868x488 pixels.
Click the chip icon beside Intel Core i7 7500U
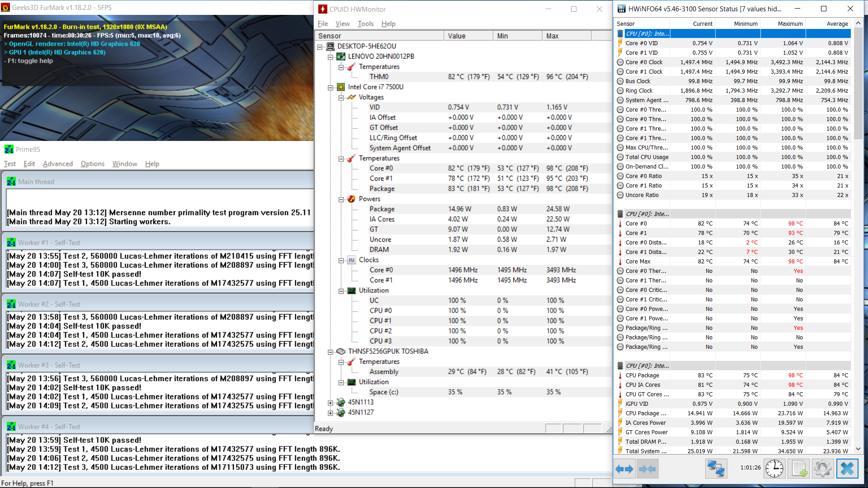pos(341,87)
